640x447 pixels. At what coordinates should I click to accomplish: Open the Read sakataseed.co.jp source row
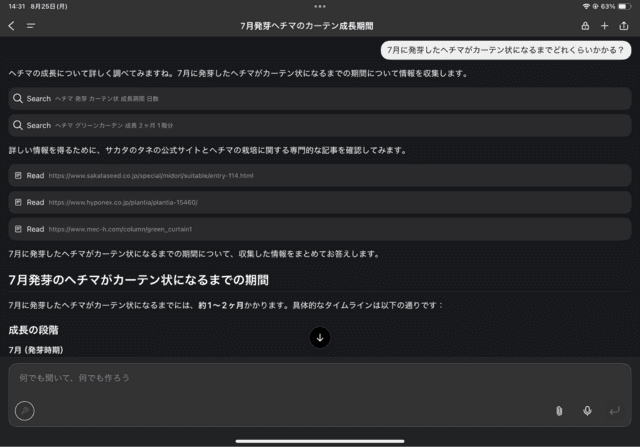point(319,176)
